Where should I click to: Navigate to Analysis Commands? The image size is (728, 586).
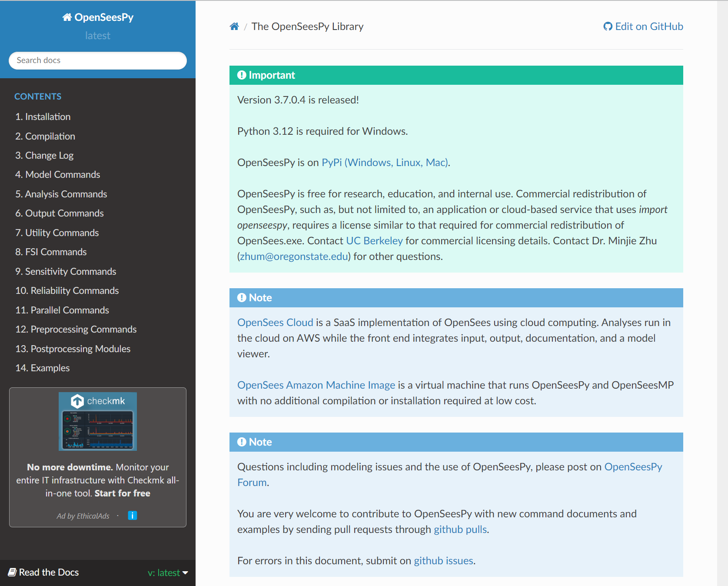point(61,194)
